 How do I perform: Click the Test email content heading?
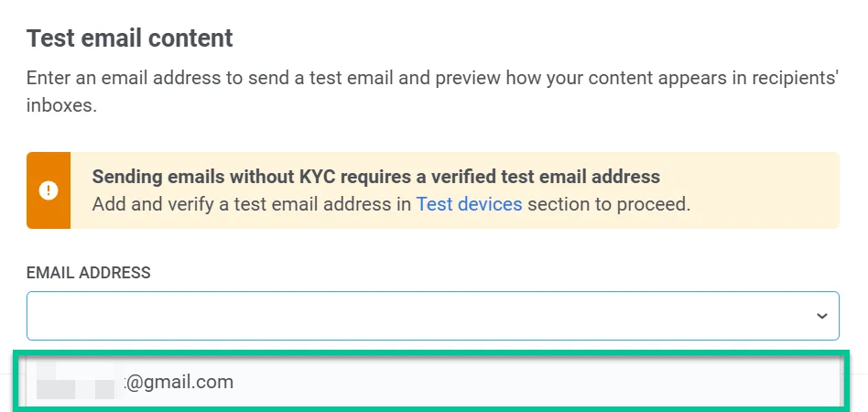[x=130, y=38]
